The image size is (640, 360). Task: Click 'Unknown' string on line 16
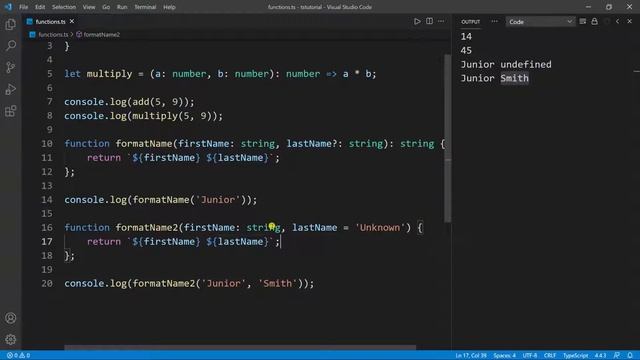coord(380,227)
